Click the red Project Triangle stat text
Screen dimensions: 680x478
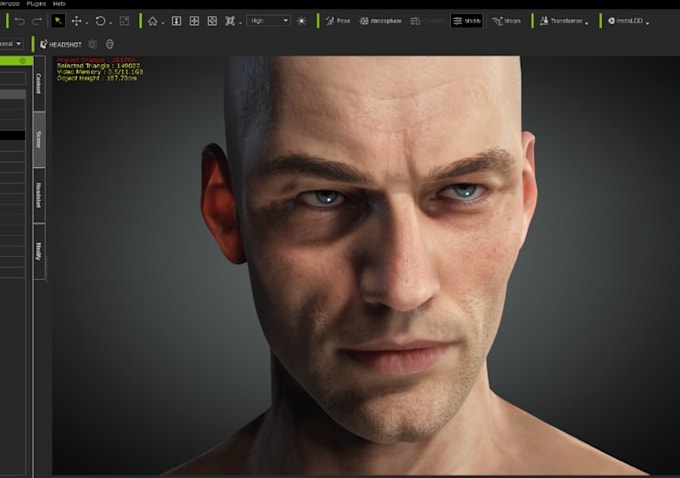pos(96,60)
